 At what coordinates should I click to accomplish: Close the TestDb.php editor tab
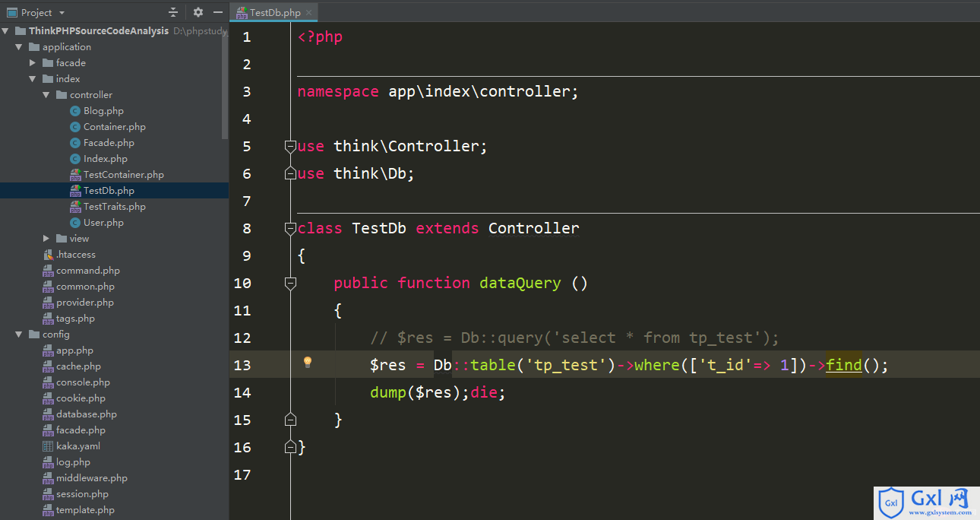(309, 12)
